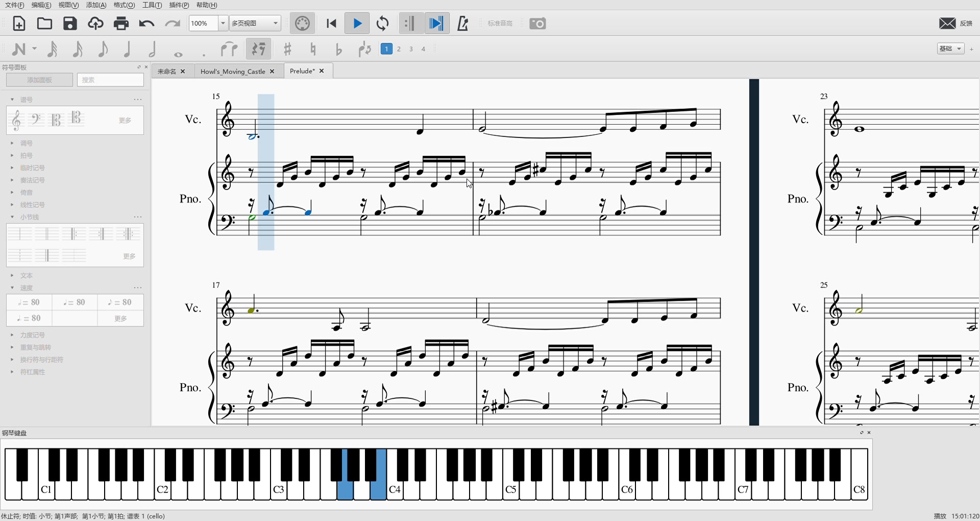Expand the 力度记号 palette
This screenshot has width=980, height=521.
(x=32, y=335)
